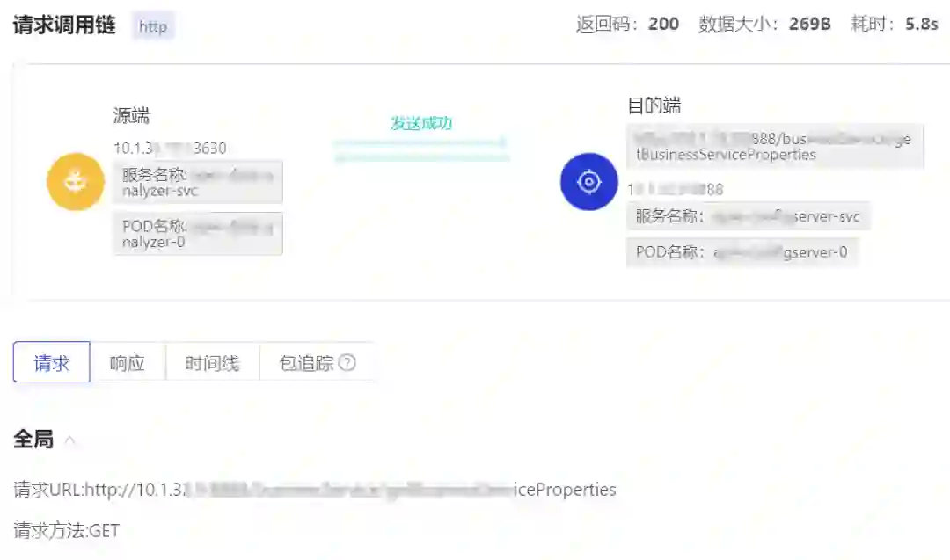Open the 响应 tab
950x560 pixels.
pyautogui.click(x=128, y=362)
